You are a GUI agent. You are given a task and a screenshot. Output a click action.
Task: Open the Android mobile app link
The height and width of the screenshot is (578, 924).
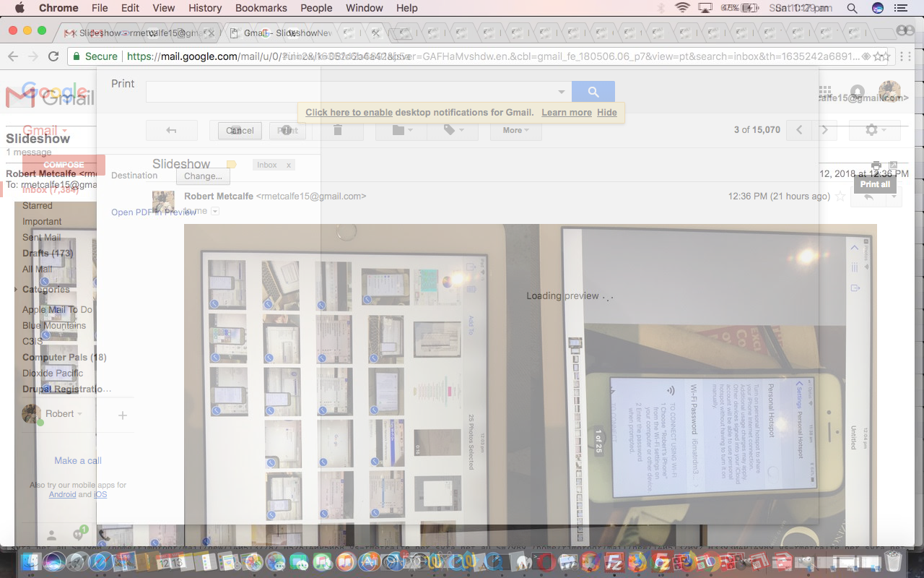pyautogui.click(x=62, y=494)
